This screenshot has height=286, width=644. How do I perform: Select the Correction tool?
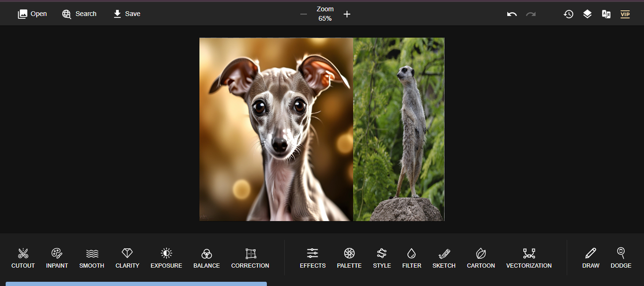coord(250,258)
